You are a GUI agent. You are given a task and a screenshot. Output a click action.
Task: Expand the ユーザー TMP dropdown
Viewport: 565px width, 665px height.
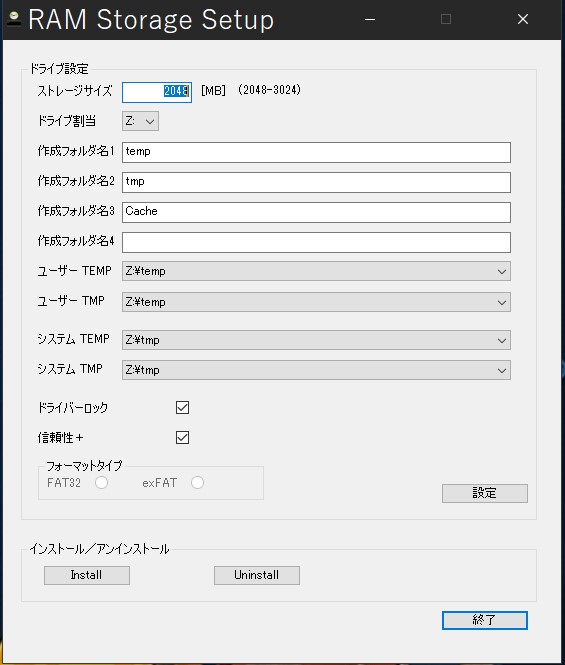pyautogui.click(x=316, y=302)
